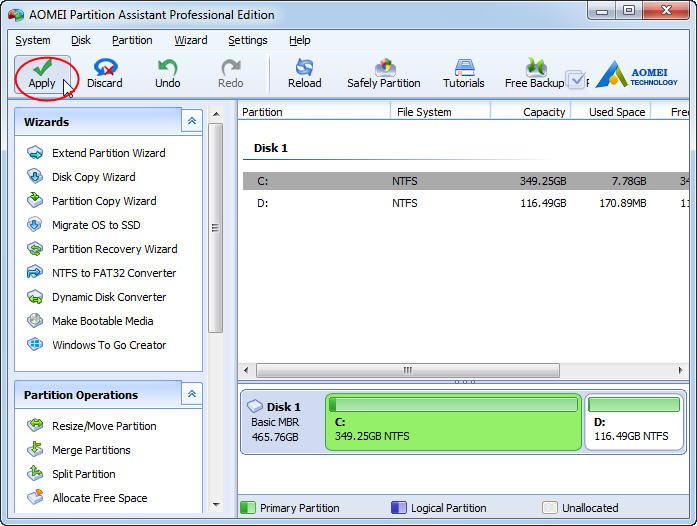Select Resize/Move Partition operation
This screenshot has height=526, width=697.
(x=104, y=426)
